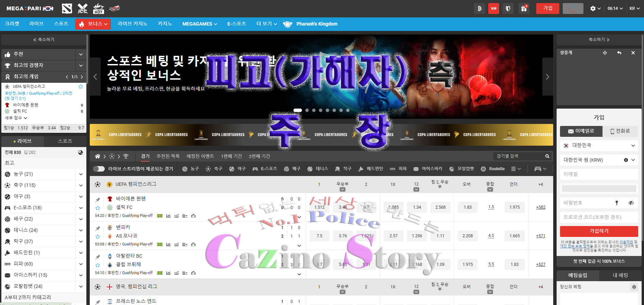Go to next 최고의 게임 page arrow
The height and width of the screenshot is (305, 644).
82,77
